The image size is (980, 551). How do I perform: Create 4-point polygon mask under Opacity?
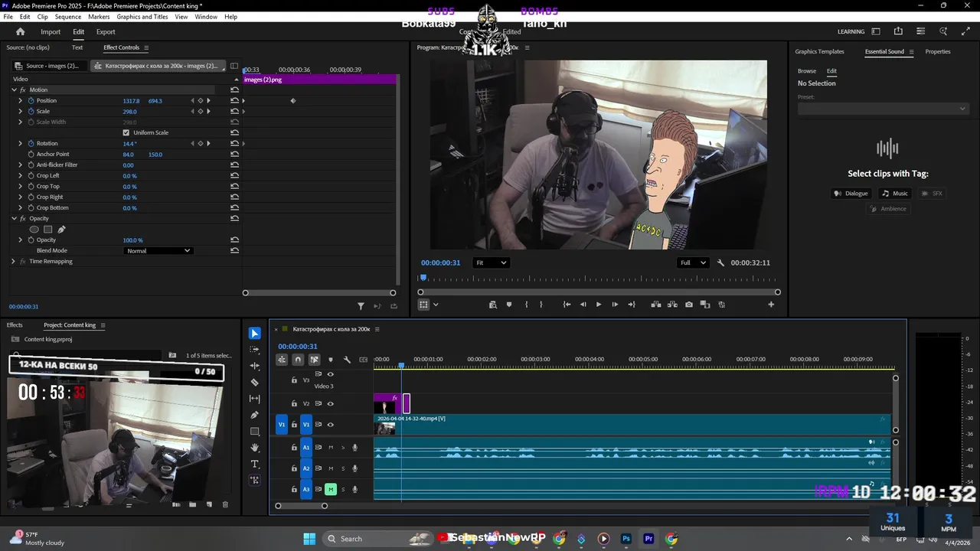click(47, 230)
